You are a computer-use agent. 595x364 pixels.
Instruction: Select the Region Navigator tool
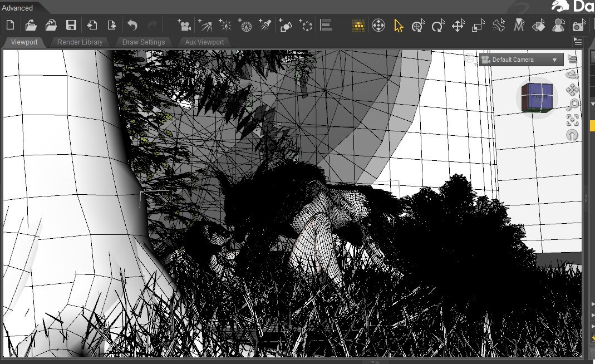tap(539, 26)
